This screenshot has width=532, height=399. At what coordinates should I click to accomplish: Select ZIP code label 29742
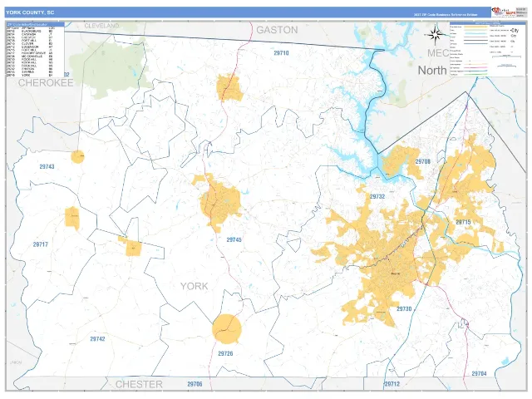point(97,338)
